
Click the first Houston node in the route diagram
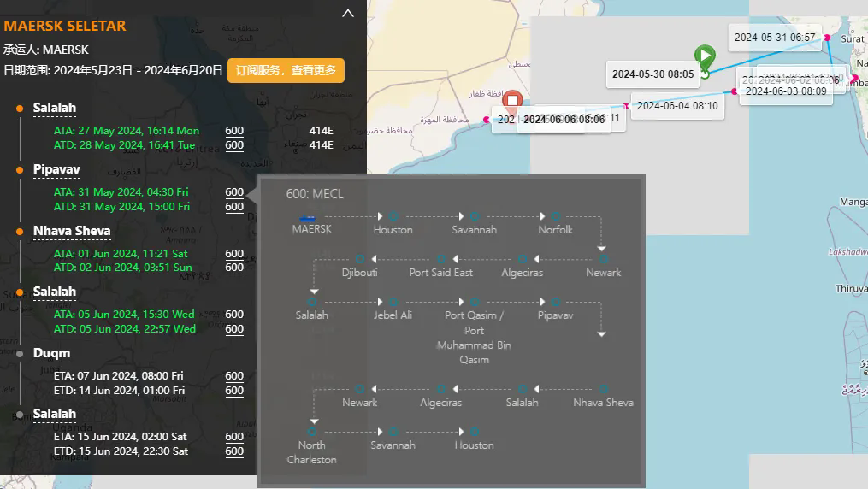tap(393, 216)
